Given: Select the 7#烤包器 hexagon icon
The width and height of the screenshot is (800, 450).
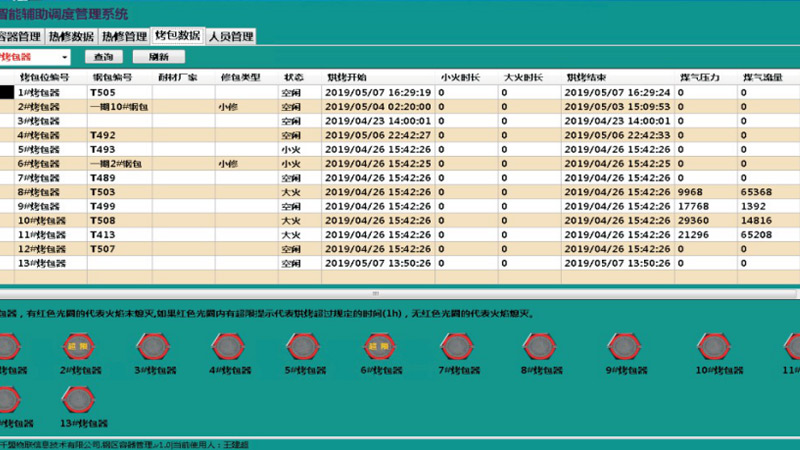Looking at the screenshot, I should click(455, 347).
